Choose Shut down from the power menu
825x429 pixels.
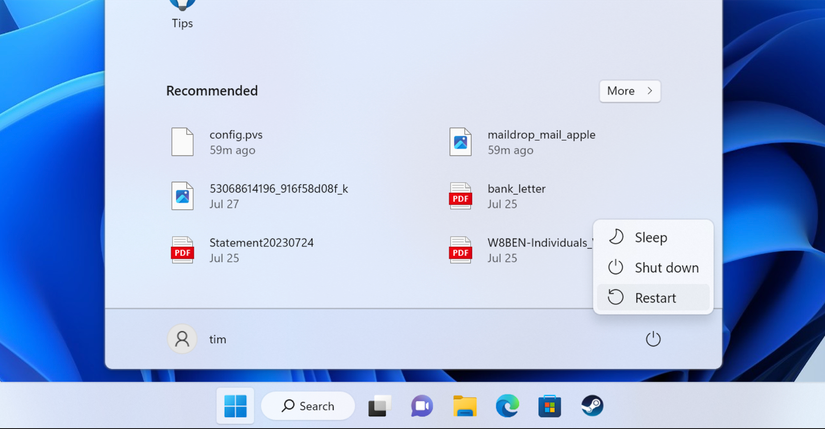pos(653,267)
